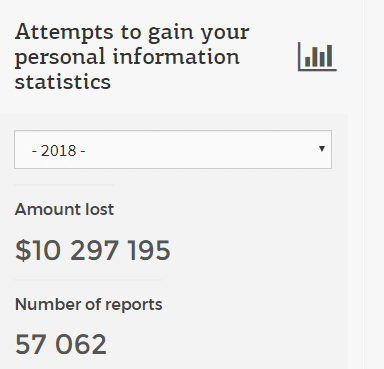The height and width of the screenshot is (369, 384).
Task: Select the '- 2018 -' text in combo box
Action: pyautogui.click(x=58, y=151)
